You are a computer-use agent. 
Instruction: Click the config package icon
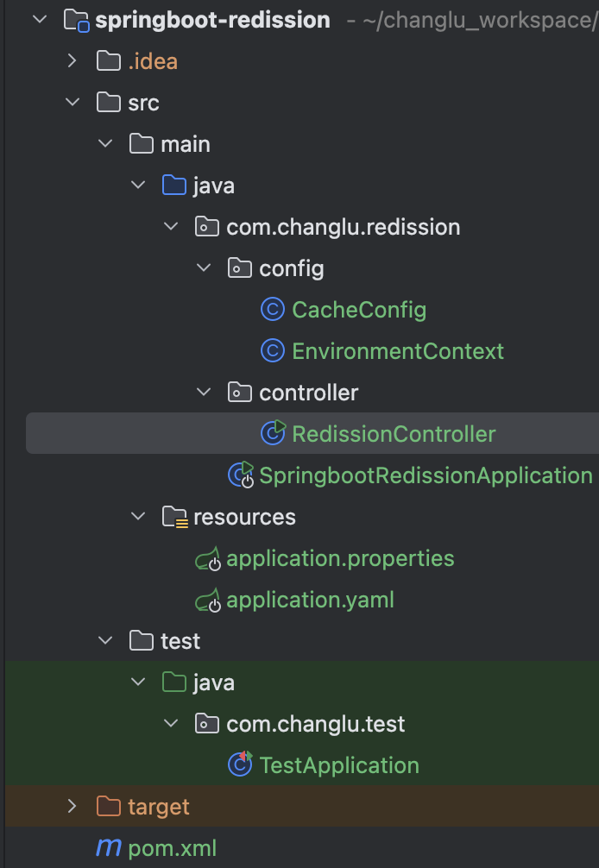(x=240, y=268)
